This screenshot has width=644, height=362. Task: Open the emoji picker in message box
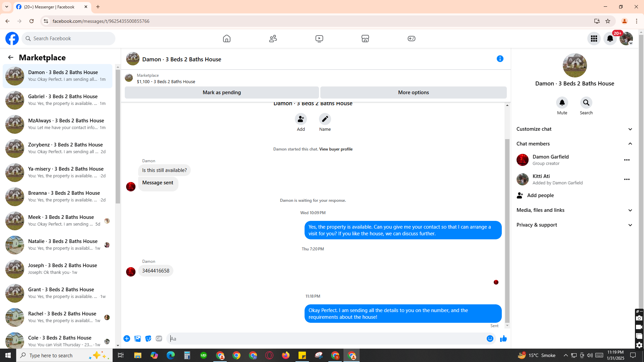pyautogui.click(x=490, y=339)
